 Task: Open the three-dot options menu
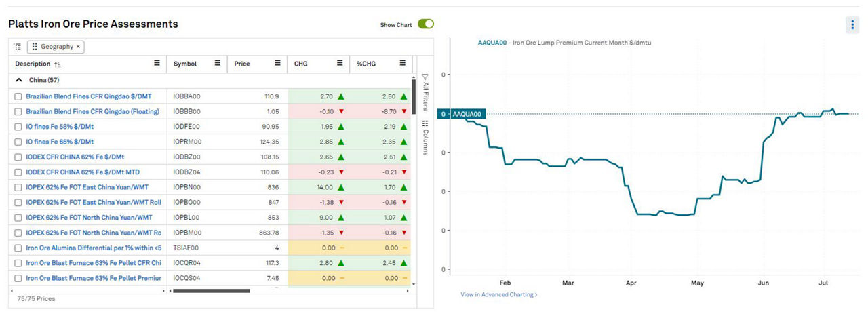852,25
